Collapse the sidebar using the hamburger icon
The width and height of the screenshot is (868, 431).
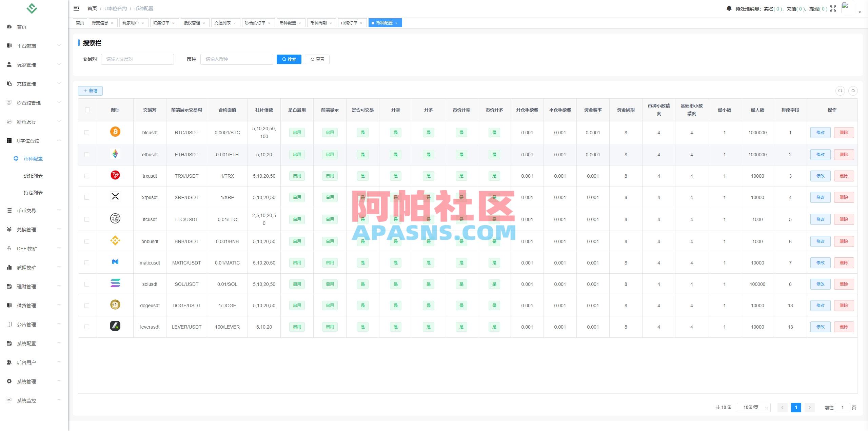(x=76, y=8)
